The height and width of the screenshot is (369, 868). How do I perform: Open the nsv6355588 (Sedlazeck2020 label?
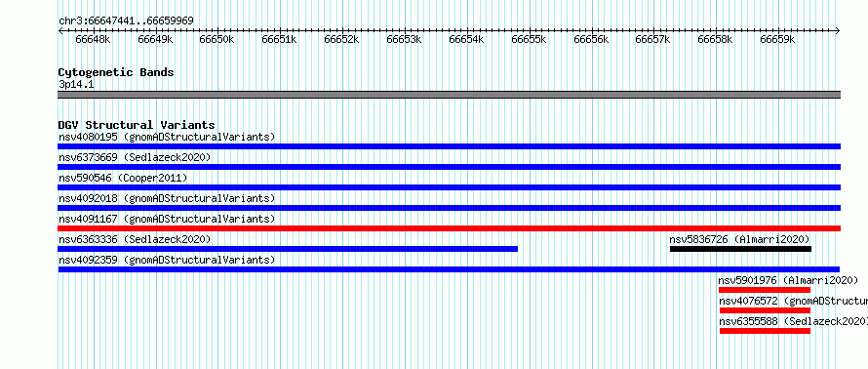point(793,321)
